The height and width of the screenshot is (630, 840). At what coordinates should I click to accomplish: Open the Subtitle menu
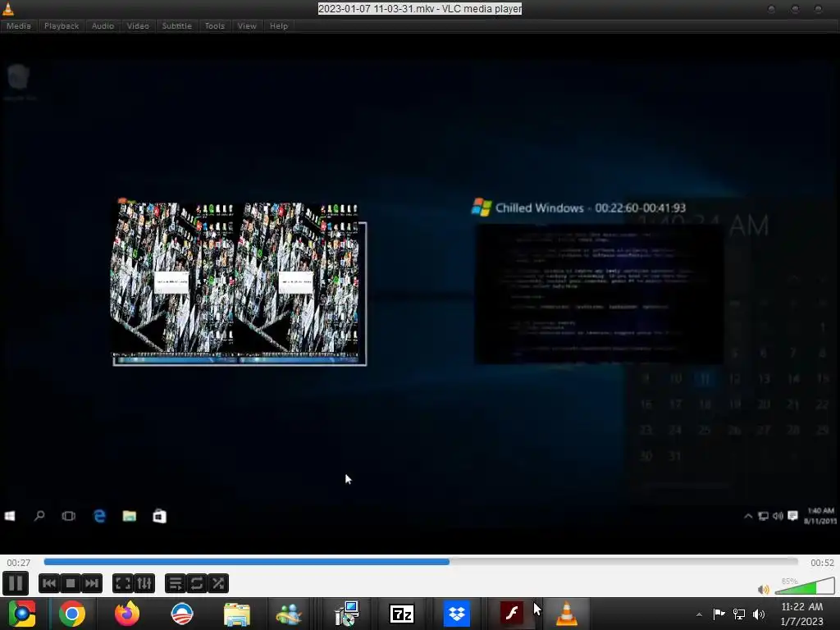(177, 25)
